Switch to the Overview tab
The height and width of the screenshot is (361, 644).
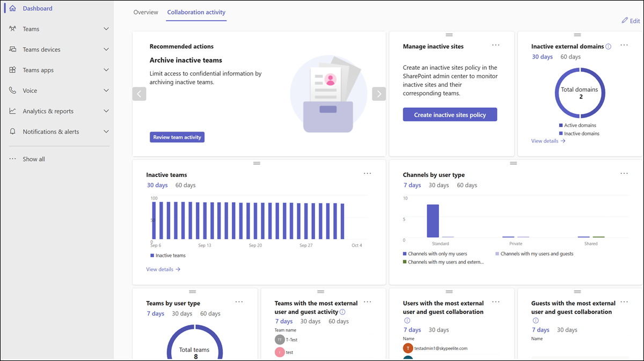click(145, 12)
